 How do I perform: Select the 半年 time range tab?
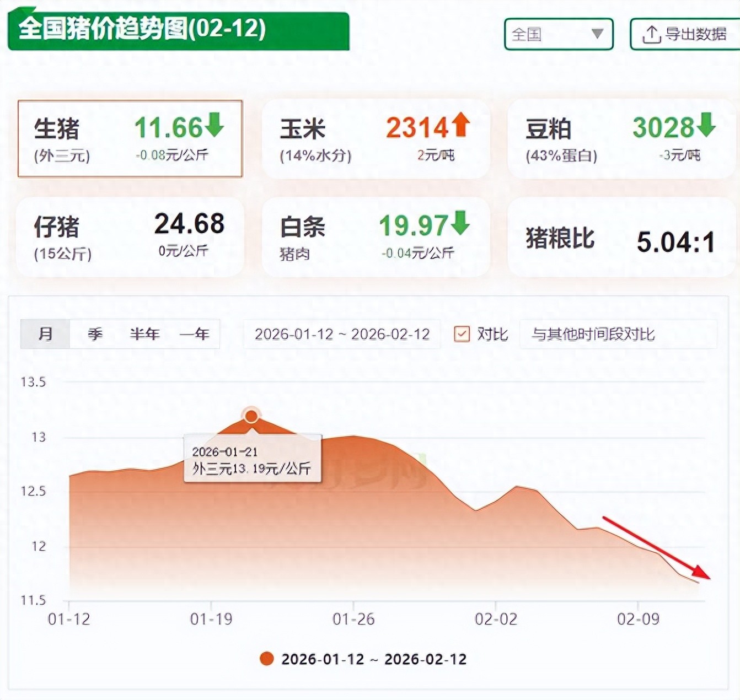(144, 334)
